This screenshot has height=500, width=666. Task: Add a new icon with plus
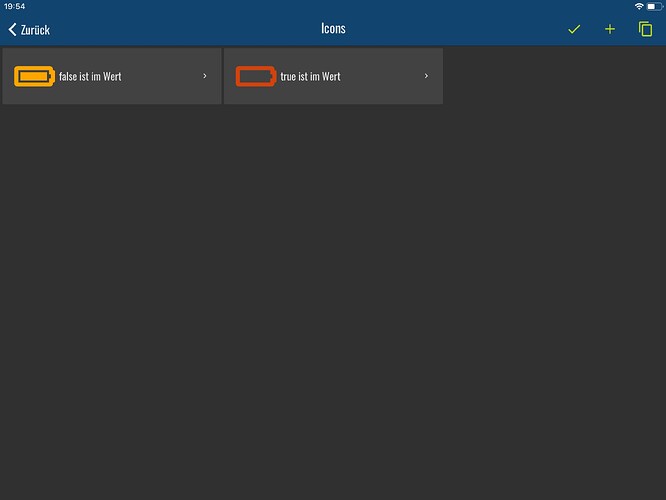tap(610, 29)
